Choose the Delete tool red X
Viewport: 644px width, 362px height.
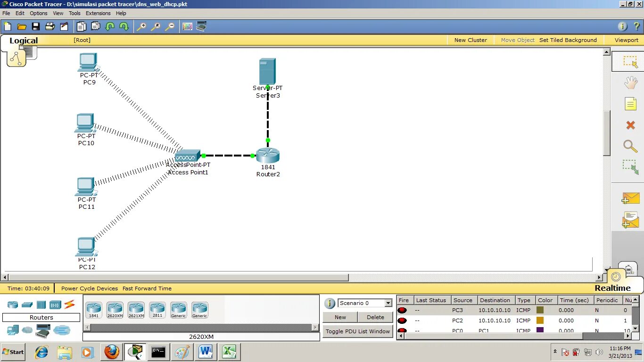[630, 125]
